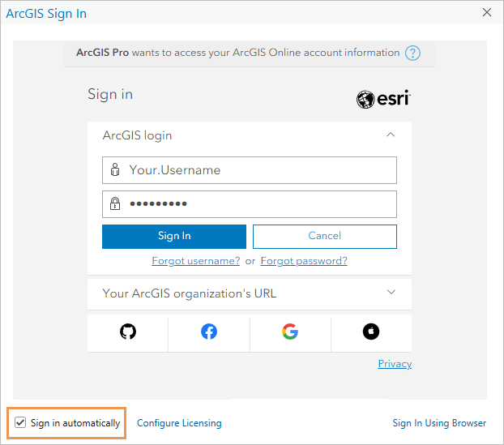Open the Privacy link

(x=395, y=364)
